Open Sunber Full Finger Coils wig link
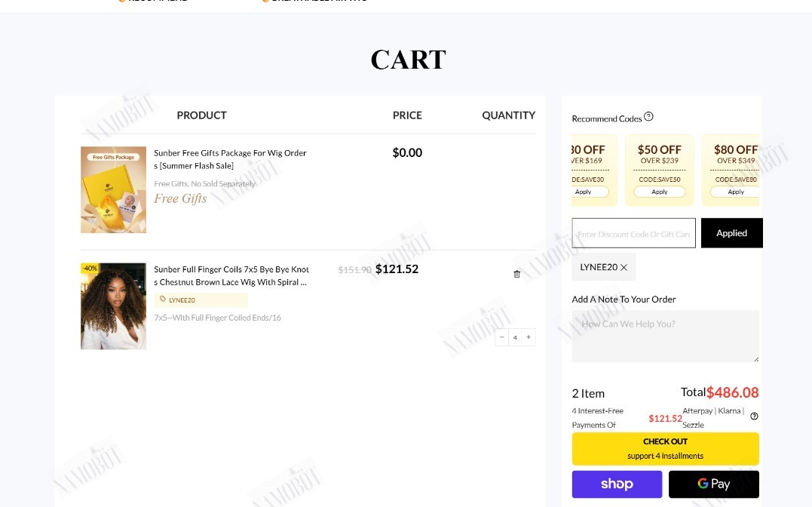Viewport: 812px width, 507px height. (231, 276)
